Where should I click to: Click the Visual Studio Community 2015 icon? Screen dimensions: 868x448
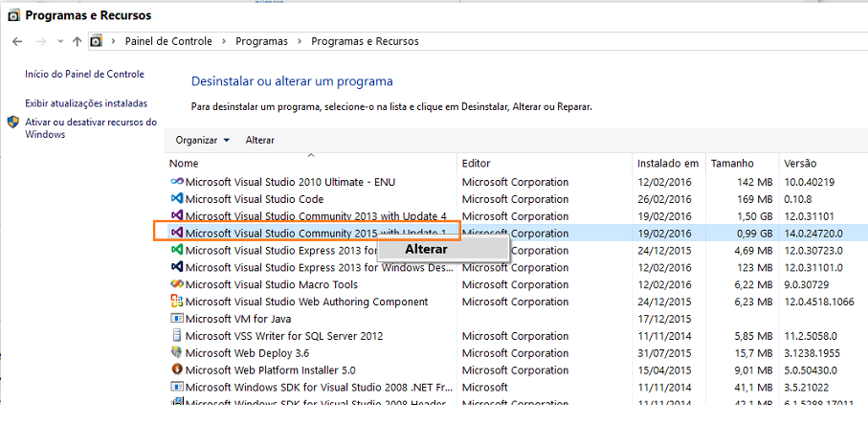click(177, 233)
